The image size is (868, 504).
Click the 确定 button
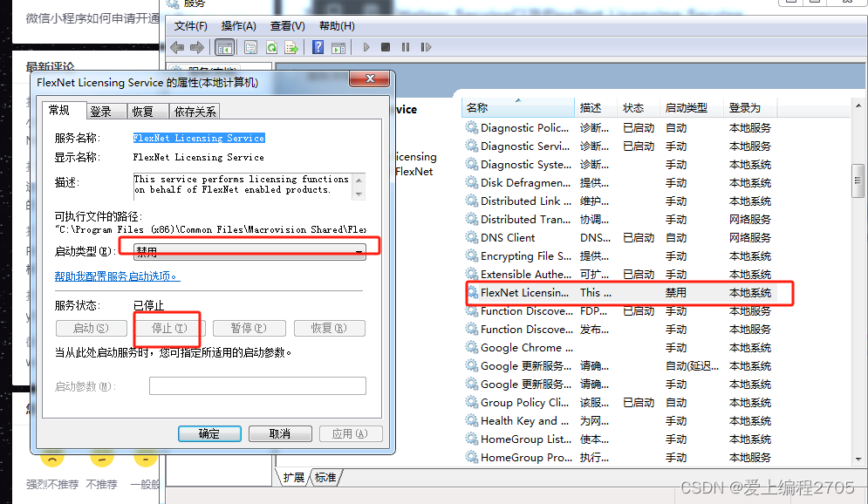(x=209, y=433)
